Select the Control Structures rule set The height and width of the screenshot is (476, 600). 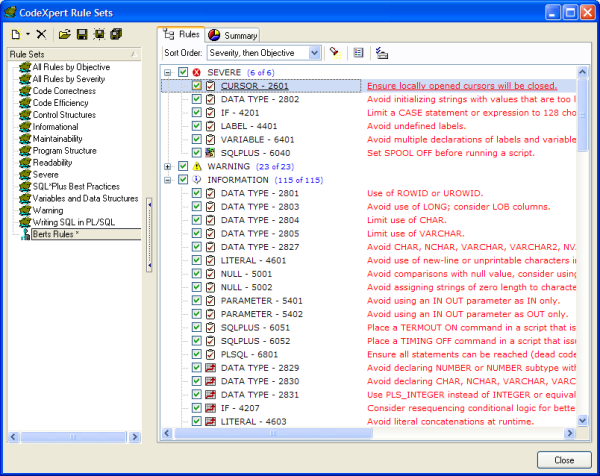64,115
